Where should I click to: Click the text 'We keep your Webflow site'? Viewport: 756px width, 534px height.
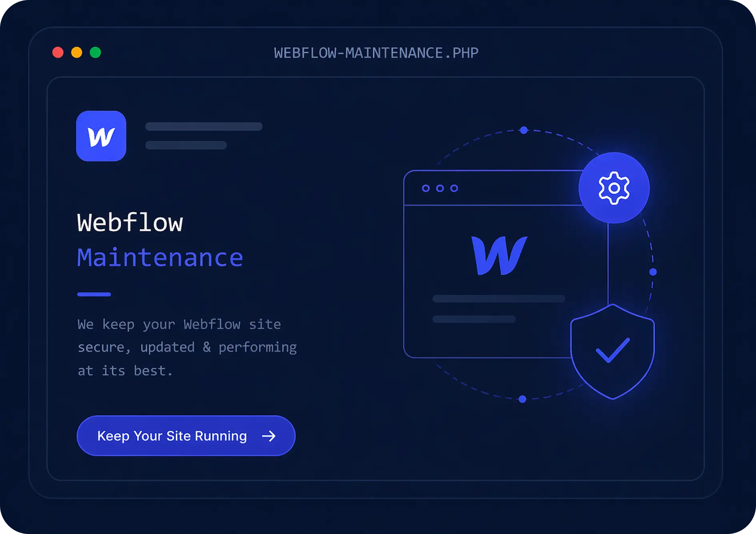click(179, 324)
